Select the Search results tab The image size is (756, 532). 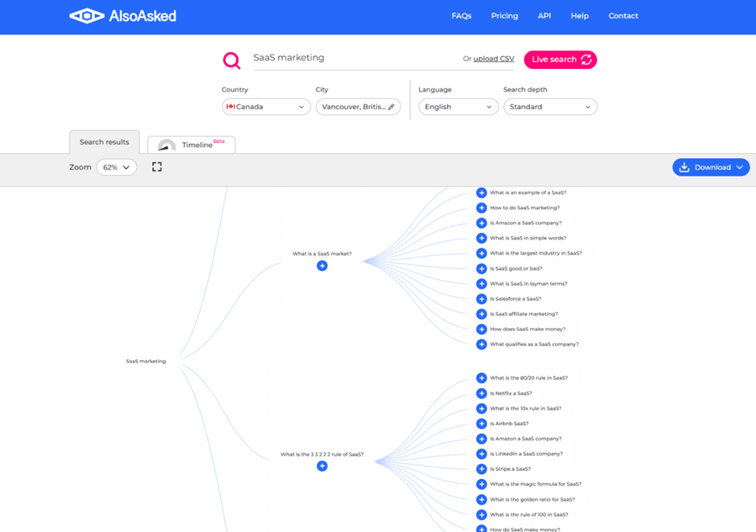pos(104,142)
